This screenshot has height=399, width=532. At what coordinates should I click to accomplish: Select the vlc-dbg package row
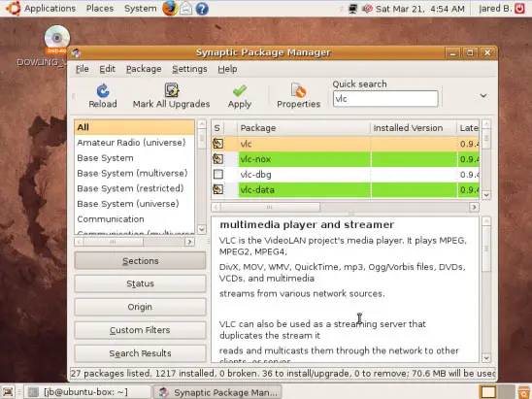pos(346,175)
